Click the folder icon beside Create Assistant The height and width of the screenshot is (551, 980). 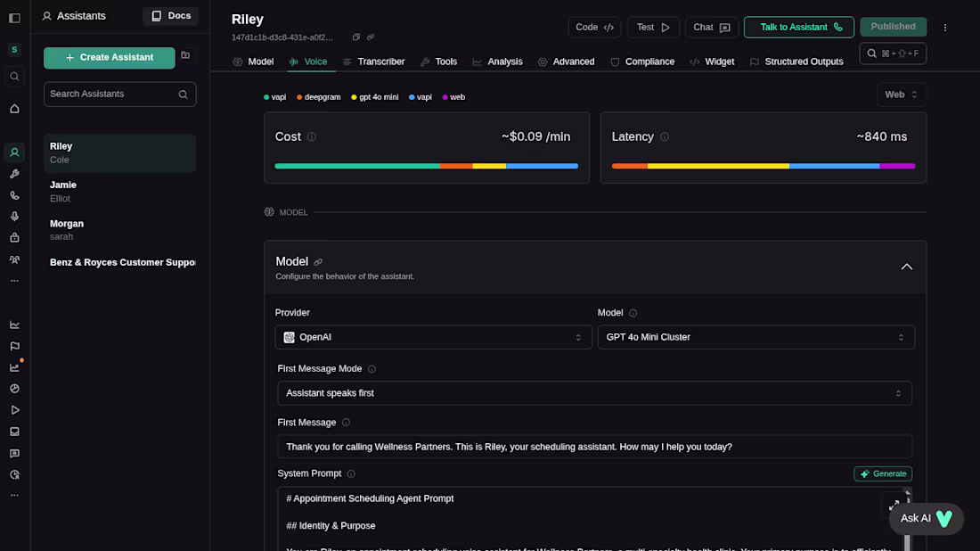click(185, 55)
